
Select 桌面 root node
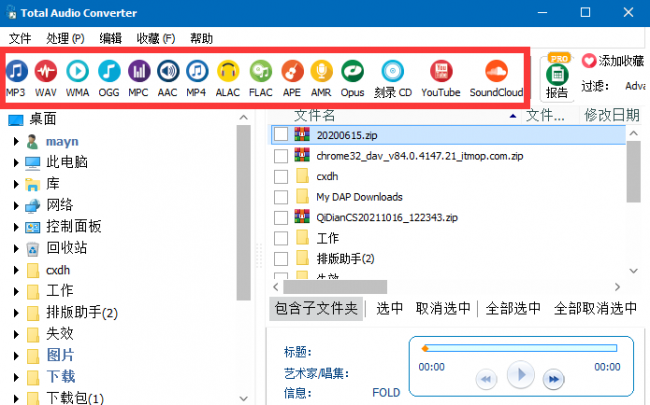click(x=43, y=119)
